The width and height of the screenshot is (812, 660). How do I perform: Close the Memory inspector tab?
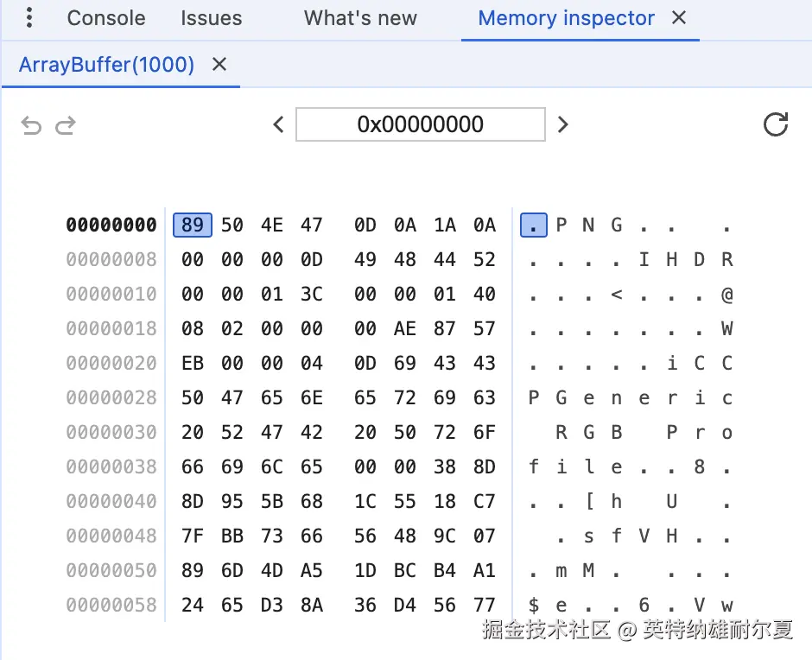[x=679, y=18]
